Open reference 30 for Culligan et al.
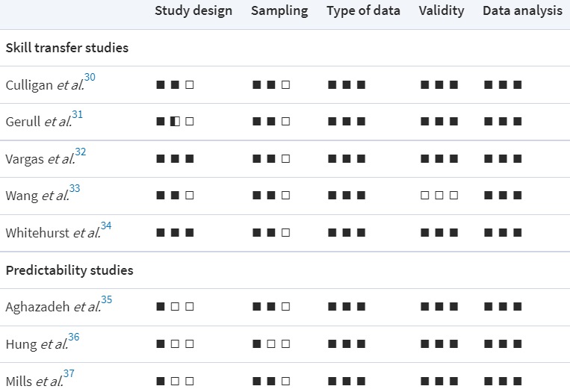 [90, 78]
